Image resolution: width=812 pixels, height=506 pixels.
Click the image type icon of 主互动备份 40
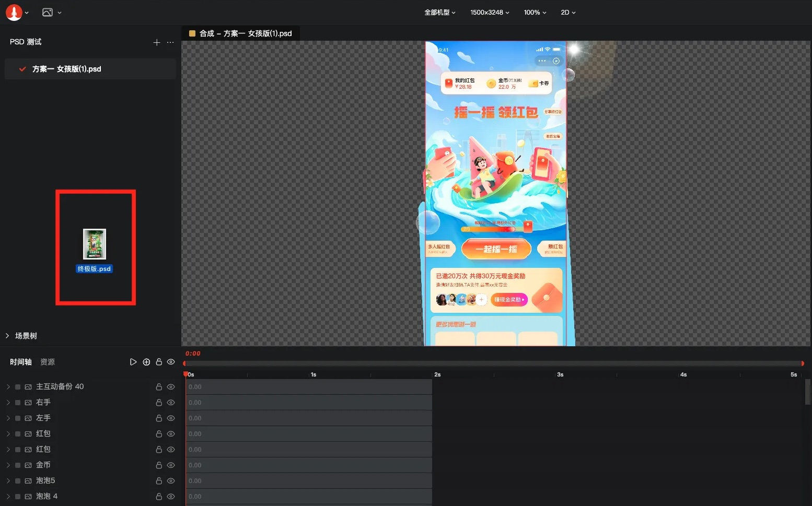[28, 387]
